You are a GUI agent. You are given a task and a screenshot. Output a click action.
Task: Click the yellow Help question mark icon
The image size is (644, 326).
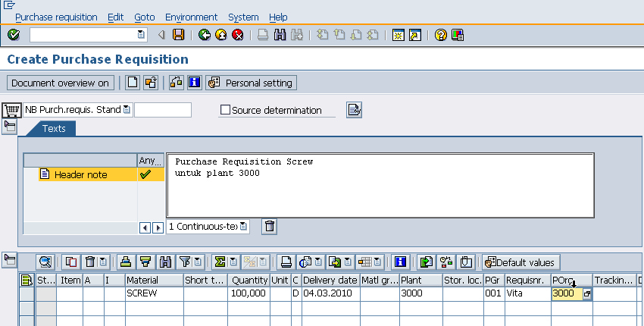pyautogui.click(x=441, y=35)
